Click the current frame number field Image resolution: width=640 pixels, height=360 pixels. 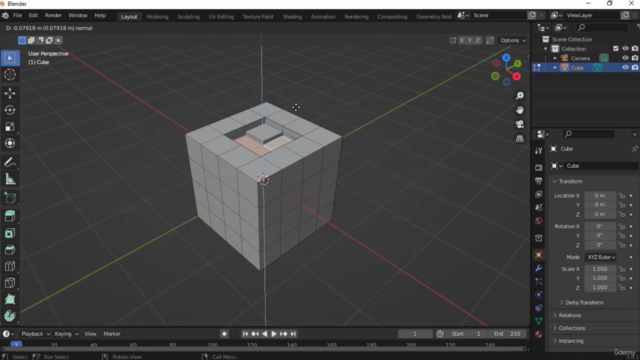coord(415,334)
